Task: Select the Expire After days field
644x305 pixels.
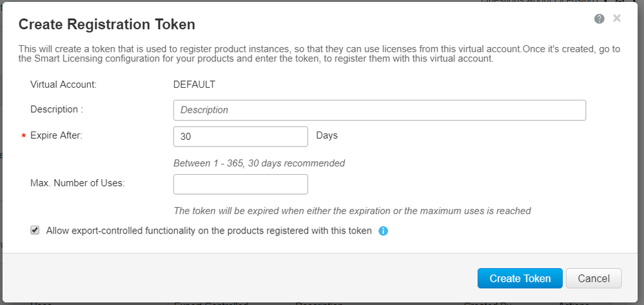Action: 240,137
